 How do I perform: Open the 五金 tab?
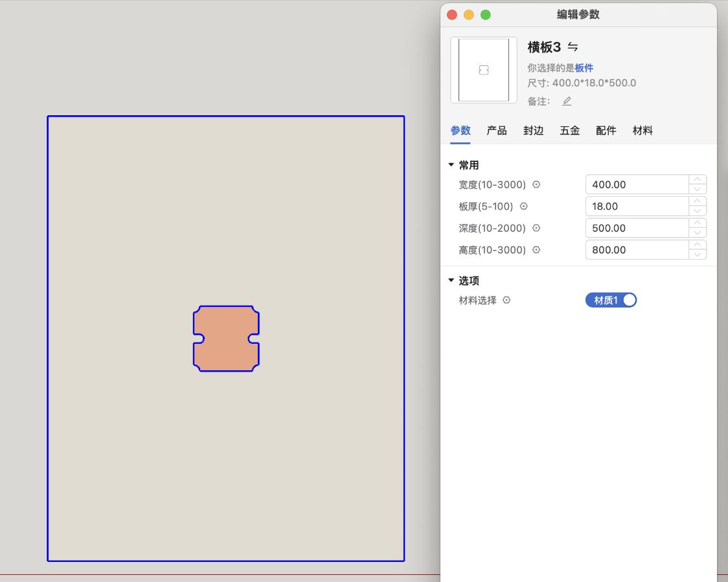coord(569,131)
